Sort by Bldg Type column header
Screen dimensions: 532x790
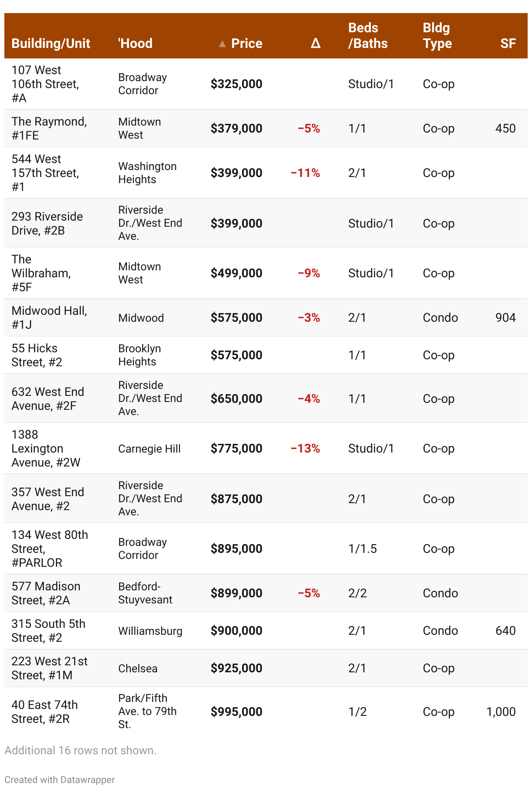[x=437, y=36]
